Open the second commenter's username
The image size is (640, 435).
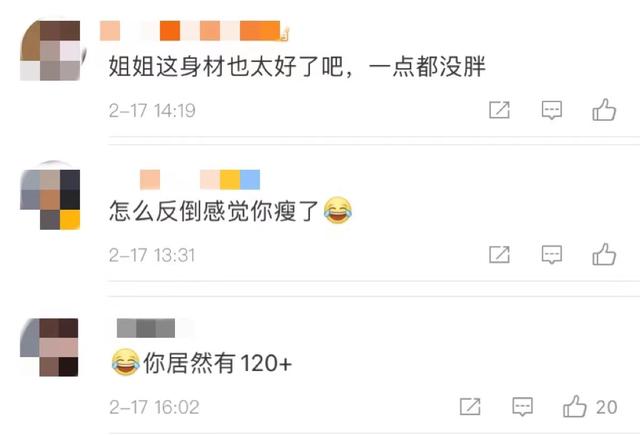tap(200, 180)
